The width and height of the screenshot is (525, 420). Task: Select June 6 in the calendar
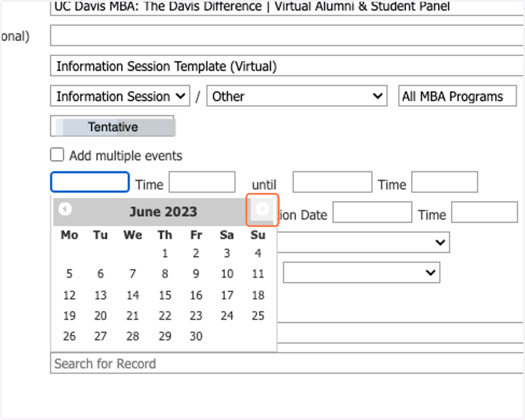pos(101,274)
